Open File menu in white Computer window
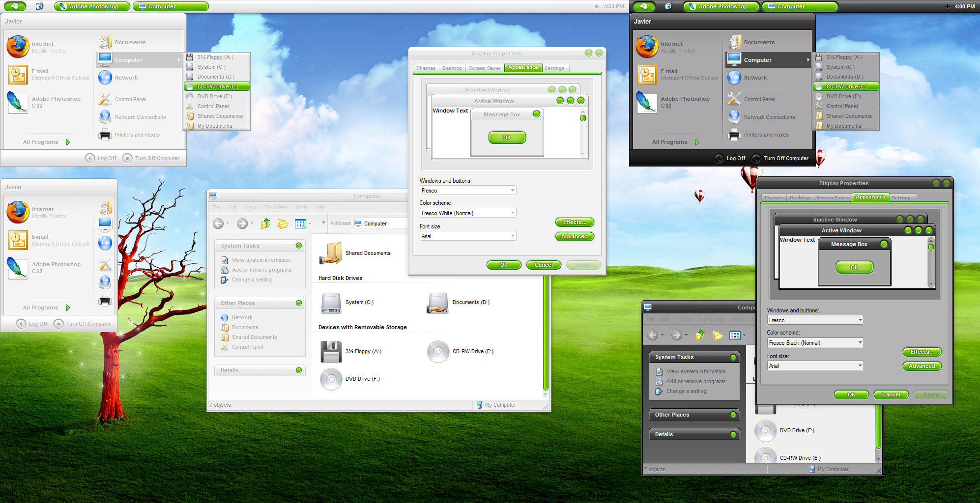The width and height of the screenshot is (980, 503). [216, 207]
